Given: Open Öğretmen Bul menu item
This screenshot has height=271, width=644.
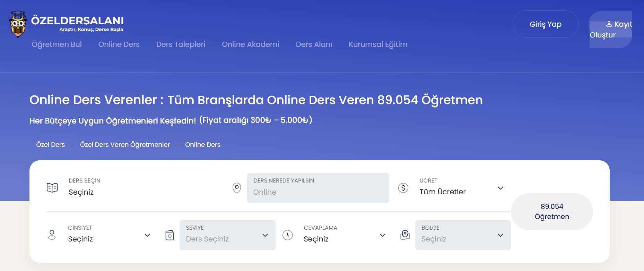Looking at the screenshot, I should tap(57, 44).
